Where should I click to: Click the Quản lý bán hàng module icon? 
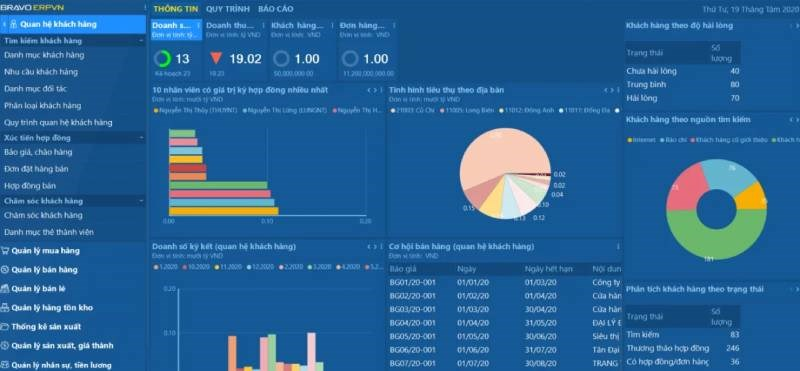coord(5,269)
